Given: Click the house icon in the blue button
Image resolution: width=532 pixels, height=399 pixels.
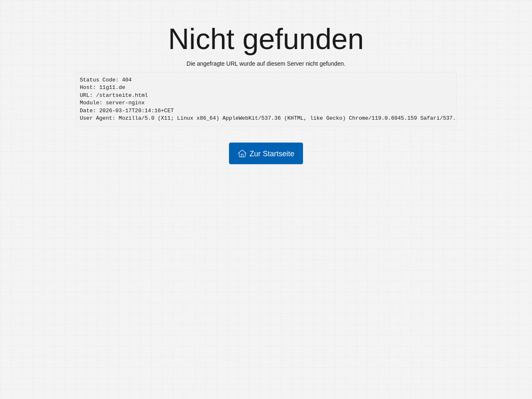Looking at the screenshot, I should pyautogui.click(x=242, y=153).
